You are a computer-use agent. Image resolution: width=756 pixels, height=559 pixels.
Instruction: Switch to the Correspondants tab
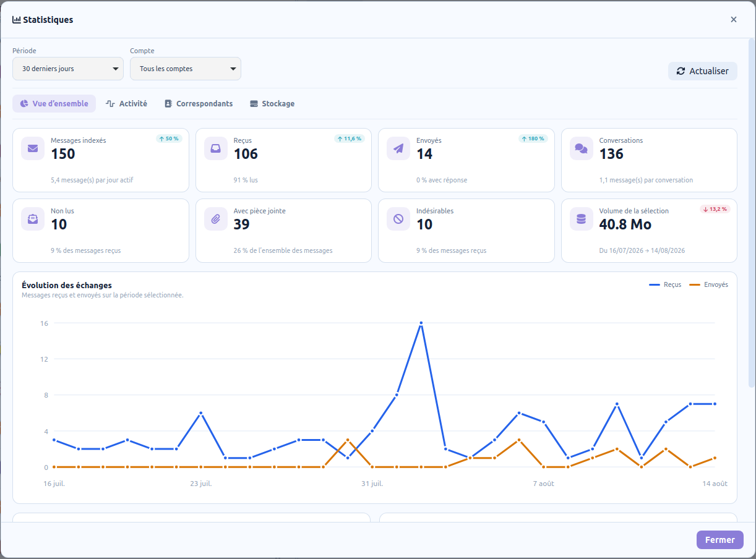(x=199, y=104)
